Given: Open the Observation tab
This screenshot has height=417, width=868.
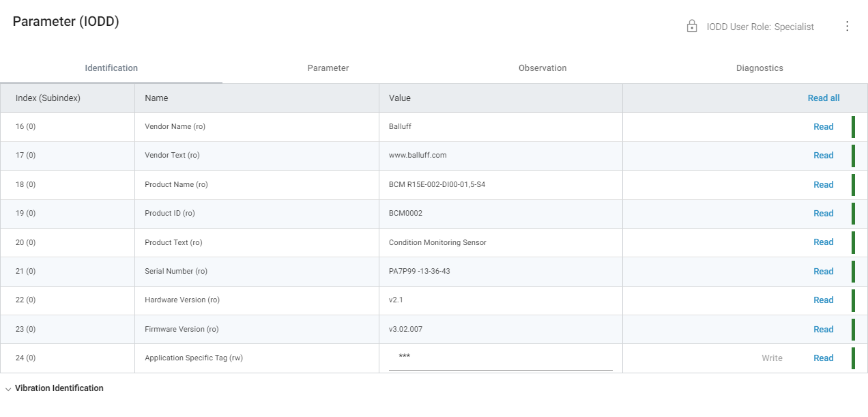Looking at the screenshot, I should coord(542,68).
